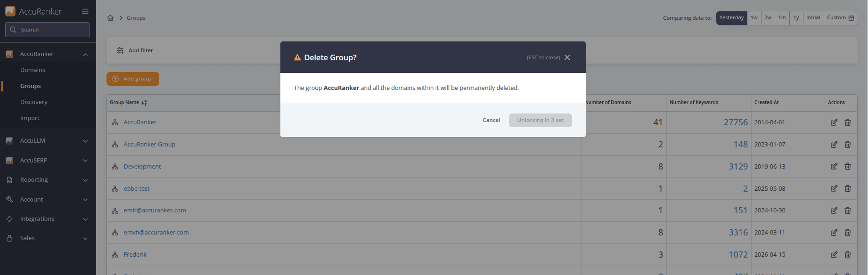Click the Integrations sidebar icon
The width and height of the screenshot is (868, 275).
[9, 219]
